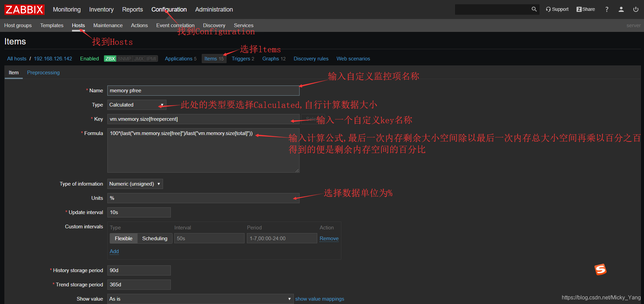Click the Period 1-7,00:00-24:00 field
644x304 pixels.
coord(282,239)
